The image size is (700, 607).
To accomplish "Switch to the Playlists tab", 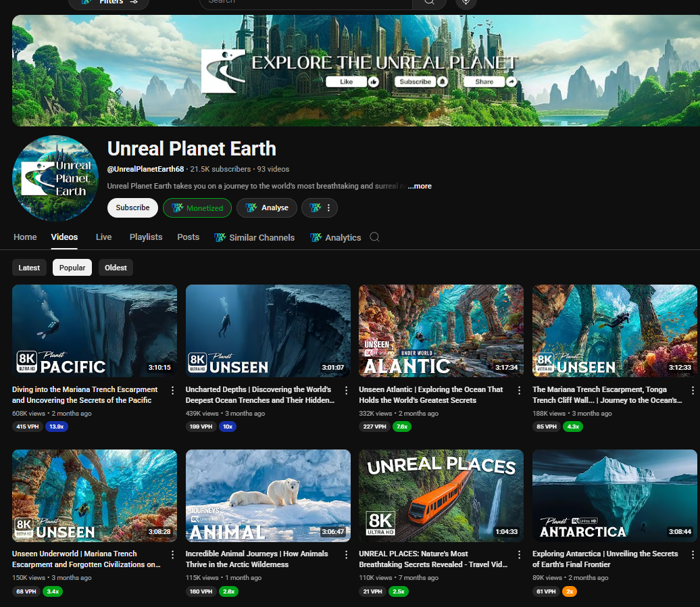I will click(146, 237).
